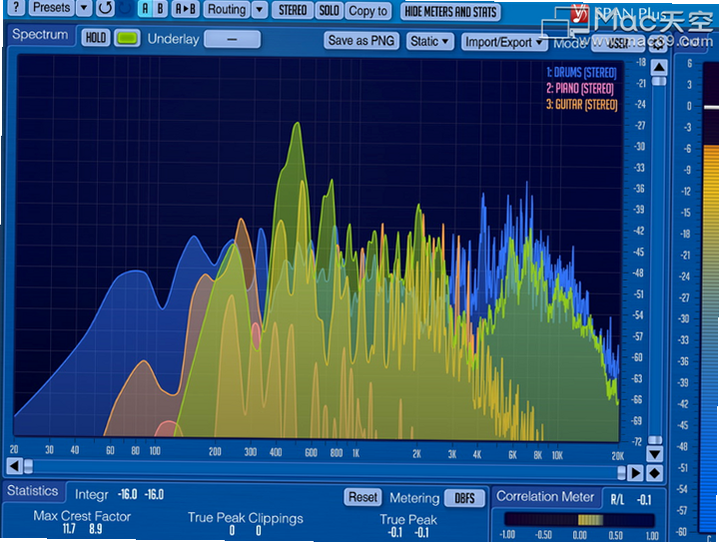Click Hide Meters and Stats

tap(450, 12)
